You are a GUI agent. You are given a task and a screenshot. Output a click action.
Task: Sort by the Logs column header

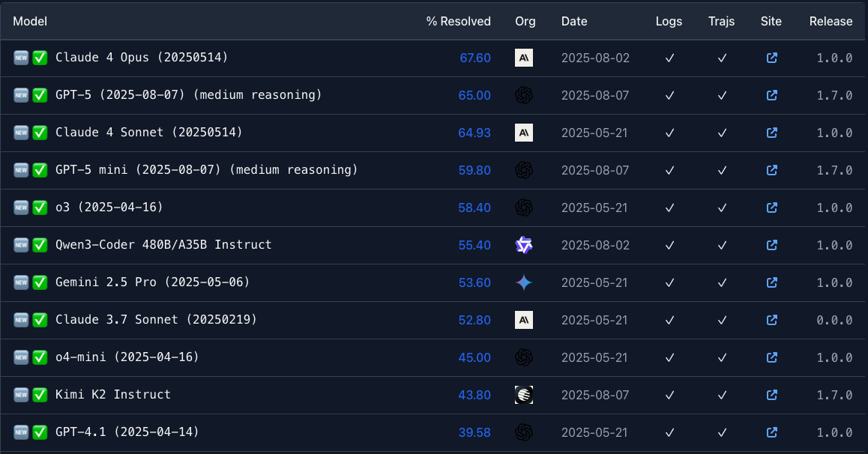(x=669, y=21)
